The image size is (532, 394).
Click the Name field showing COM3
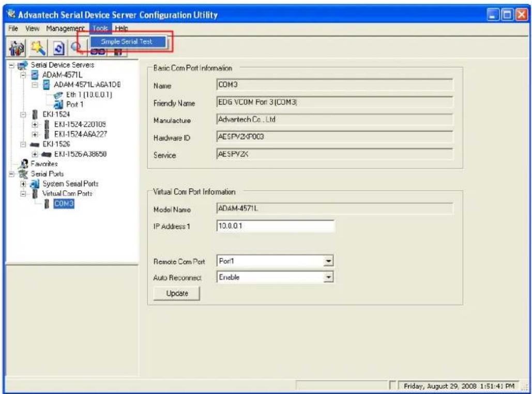pyautogui.click(x=334, y=85)
